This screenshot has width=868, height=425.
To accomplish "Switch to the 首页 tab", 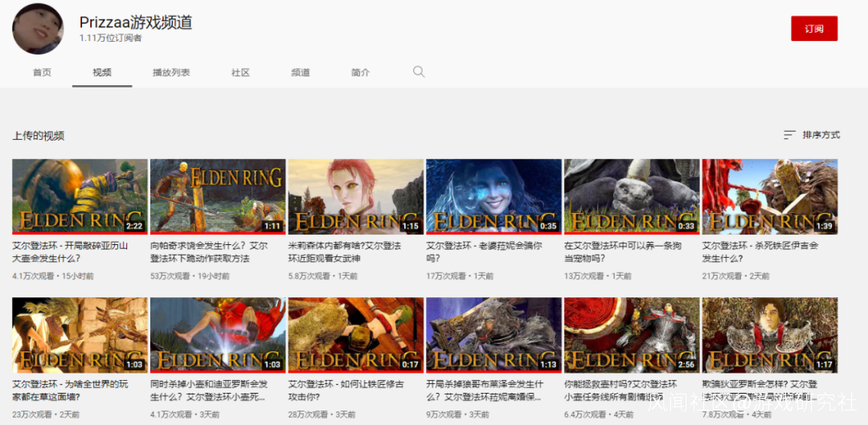I will click(x=42, y=72).
